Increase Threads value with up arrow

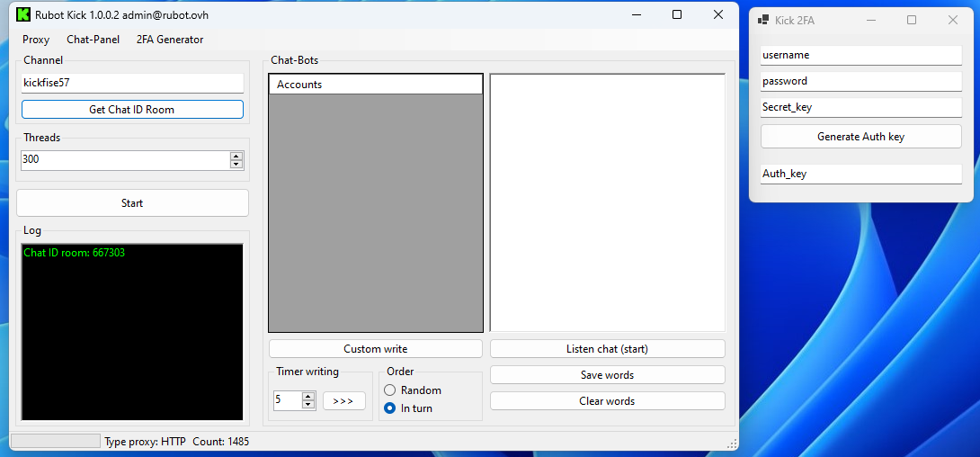point(236,156)
